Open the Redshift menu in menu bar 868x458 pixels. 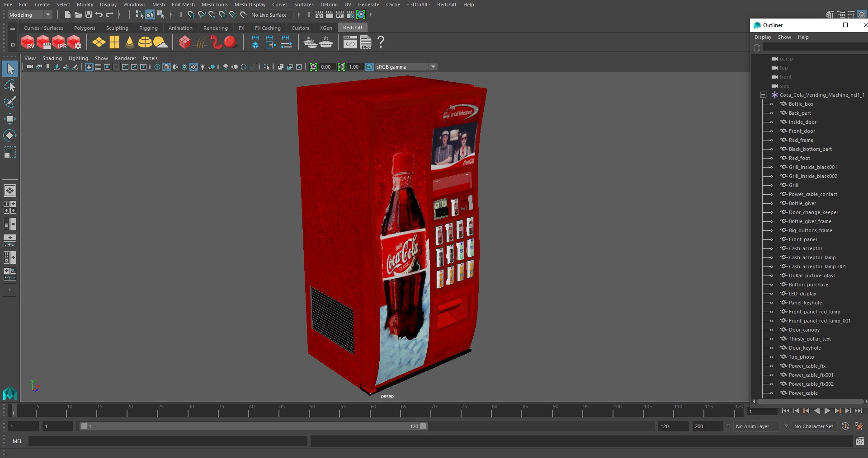tap(447, 5)
